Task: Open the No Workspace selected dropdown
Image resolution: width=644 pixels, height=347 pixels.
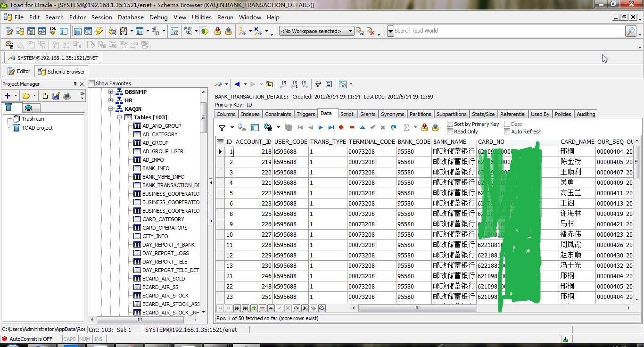Action: click(350, 31)
